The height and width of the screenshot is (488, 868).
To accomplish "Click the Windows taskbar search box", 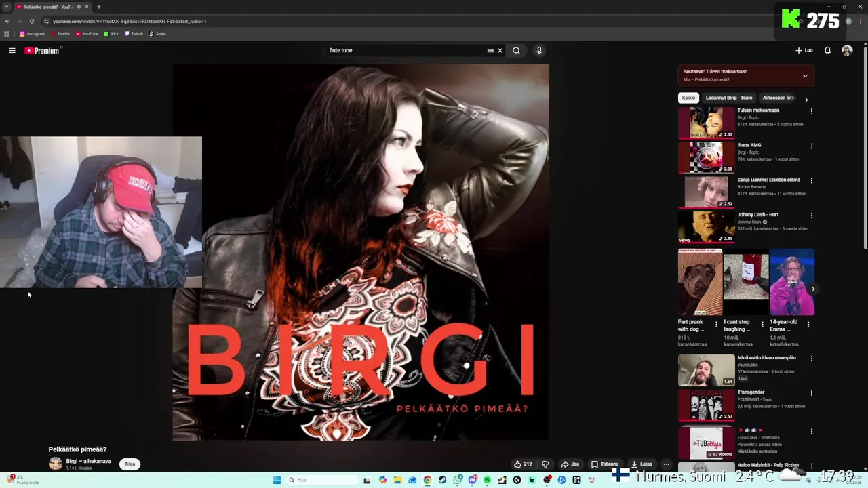I will click(322, 481).
